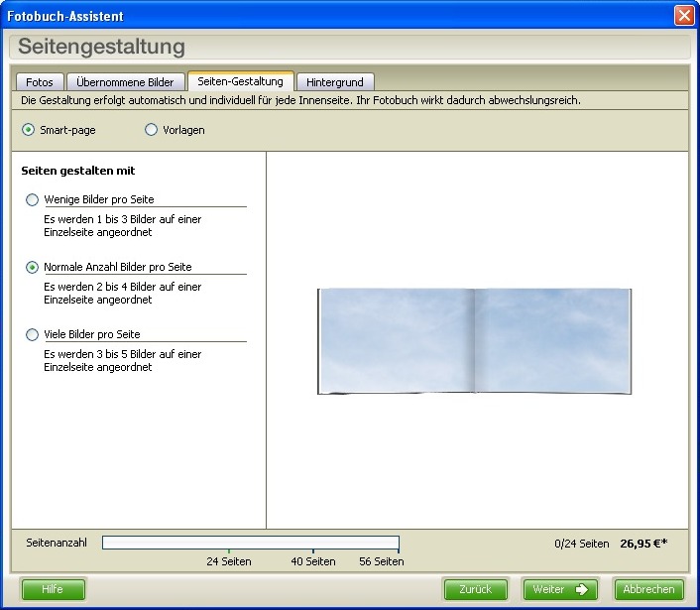Viewport: 700px width, 610px height.
Task: Click text 'Es werden 1 bis 3 Bilder'
Action: tap(122, 225)
